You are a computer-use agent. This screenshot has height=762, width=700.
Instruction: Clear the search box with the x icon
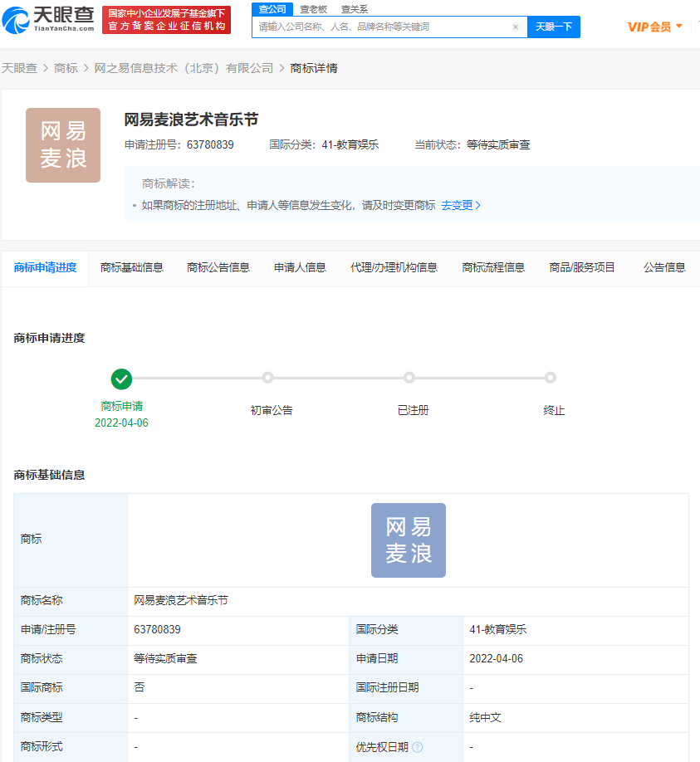(516, 27)
